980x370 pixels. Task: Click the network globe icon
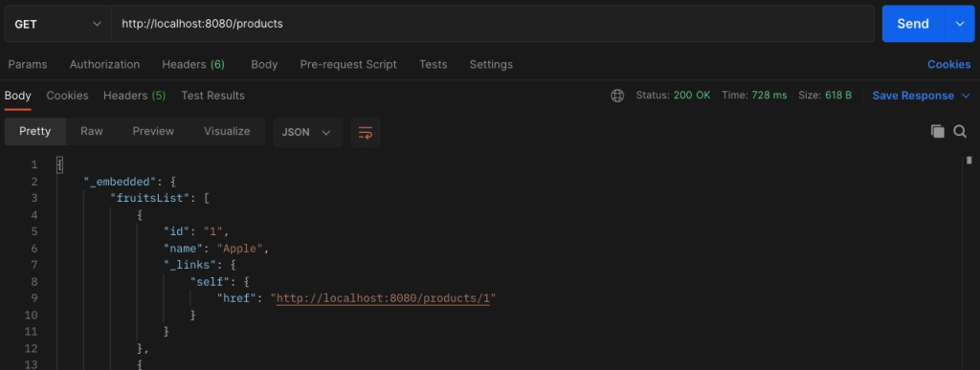tap(617, 96)
